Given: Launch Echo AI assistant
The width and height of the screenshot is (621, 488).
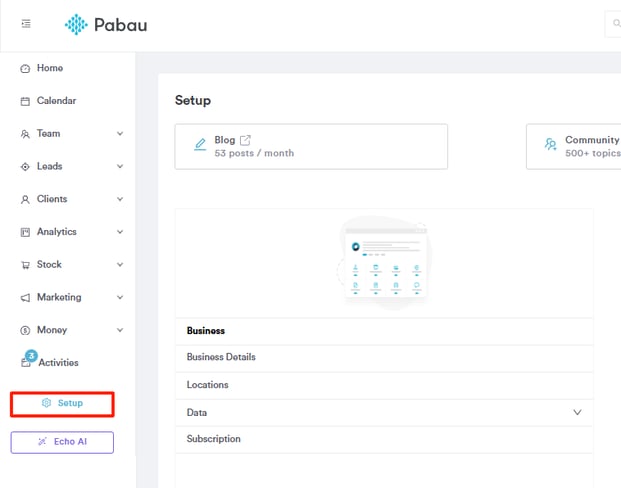Looking at the screenshot, I should click(x=62, y=441).
